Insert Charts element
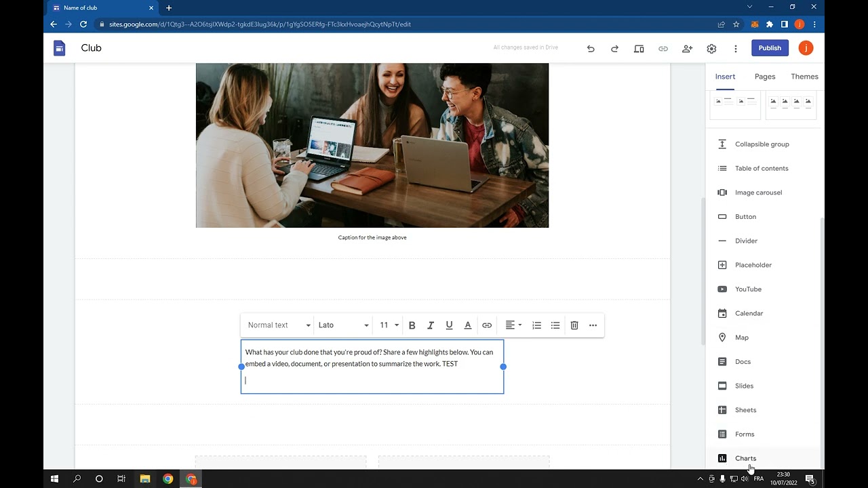Screen dimensions: 868x488 (763, 458)
